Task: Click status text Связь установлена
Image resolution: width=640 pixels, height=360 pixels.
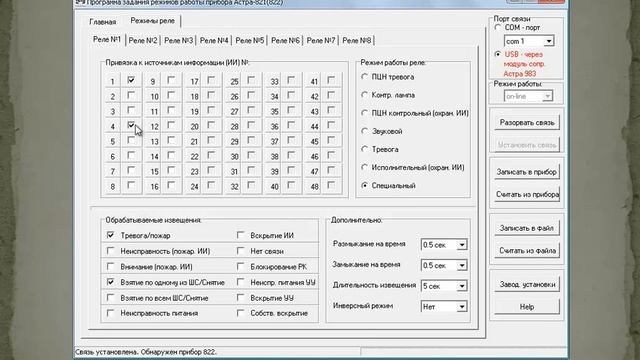Action: 107,352
